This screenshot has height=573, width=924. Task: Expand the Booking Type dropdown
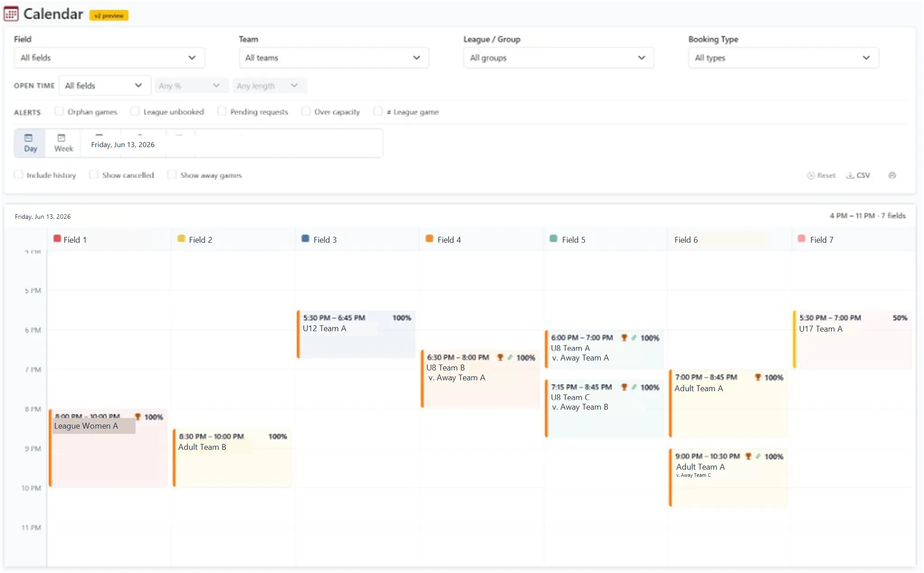(784, 58)
